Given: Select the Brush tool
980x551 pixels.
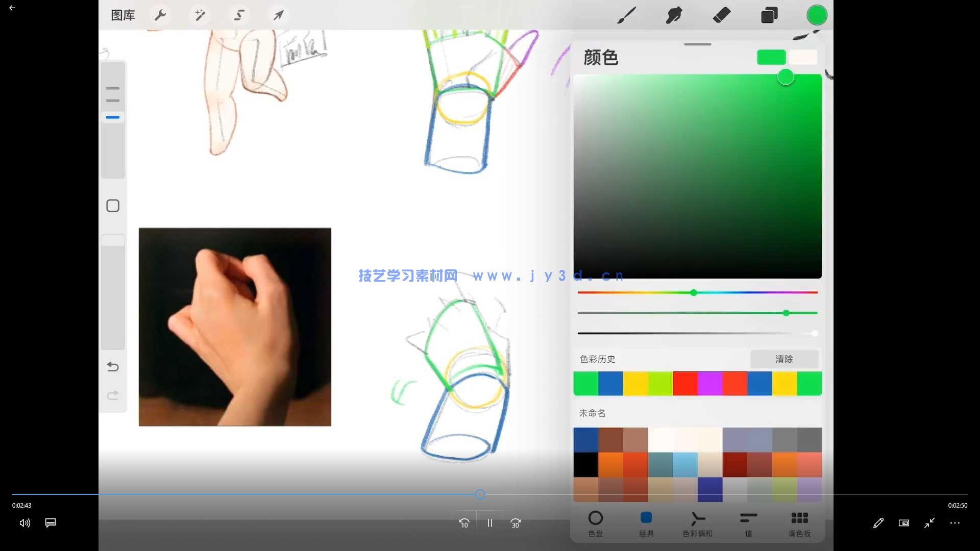Looking at the screenshot, I should point(627,15).
